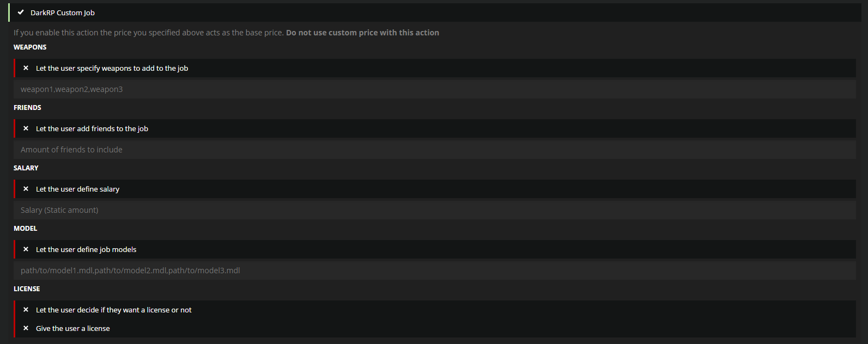Click the X icon beside Give the user a license
The height and width of the screenshot is (344, 868).
point(26,328)
